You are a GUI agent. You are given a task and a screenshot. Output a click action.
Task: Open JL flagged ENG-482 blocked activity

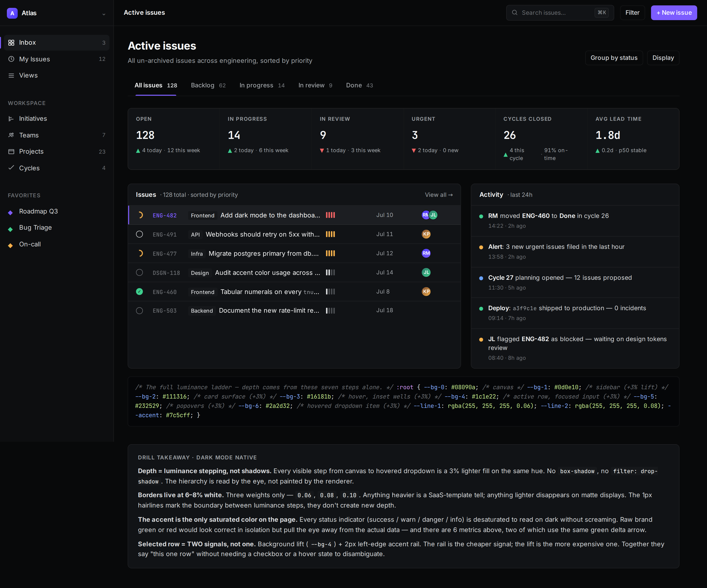click(575, 348)
